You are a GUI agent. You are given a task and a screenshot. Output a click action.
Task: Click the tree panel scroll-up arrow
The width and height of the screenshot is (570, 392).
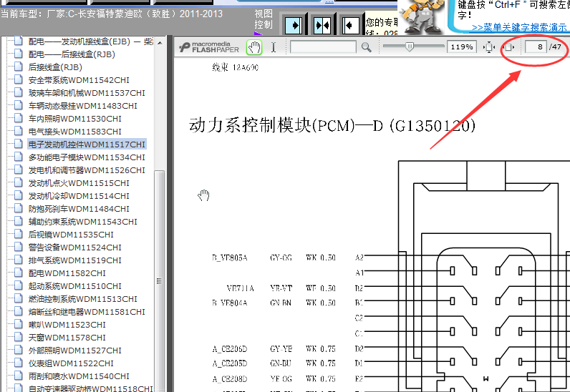pyautogui.click(x=160, y=43)
